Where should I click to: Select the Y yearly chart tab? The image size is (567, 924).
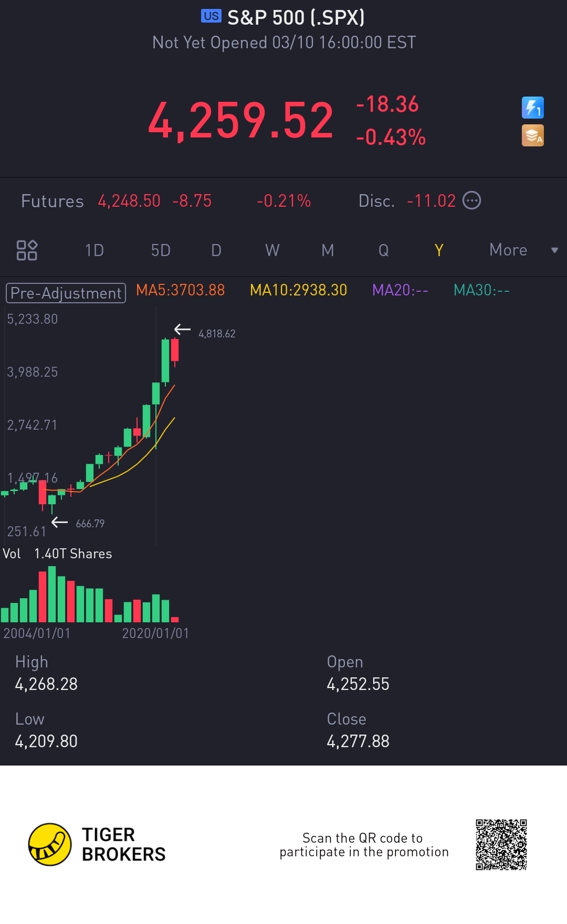[x=439, y=250]
